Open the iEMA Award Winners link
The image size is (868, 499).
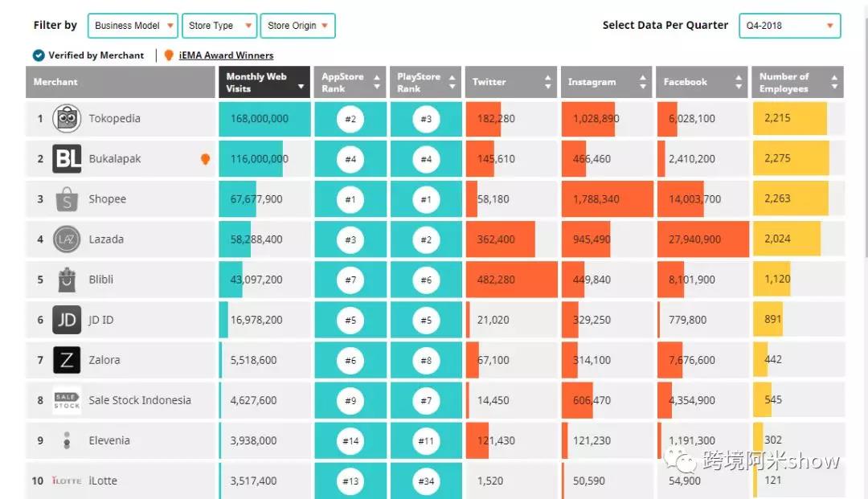tap(226, 55)
